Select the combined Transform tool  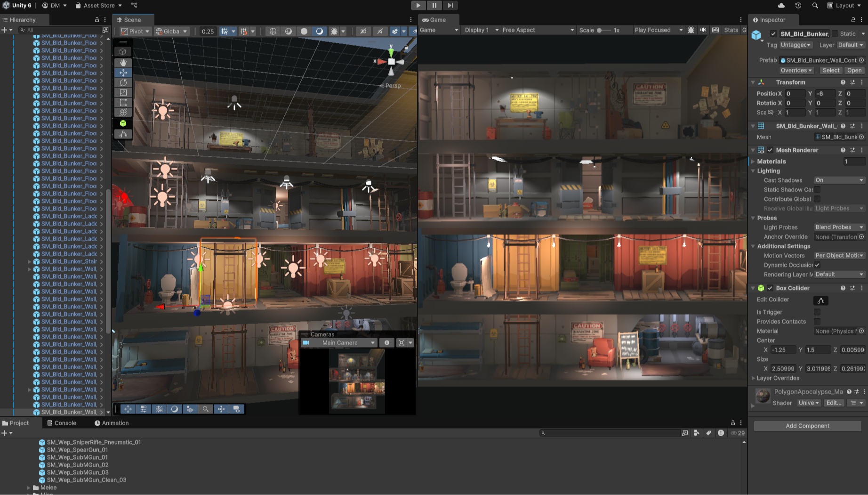[x=123, y=112]
